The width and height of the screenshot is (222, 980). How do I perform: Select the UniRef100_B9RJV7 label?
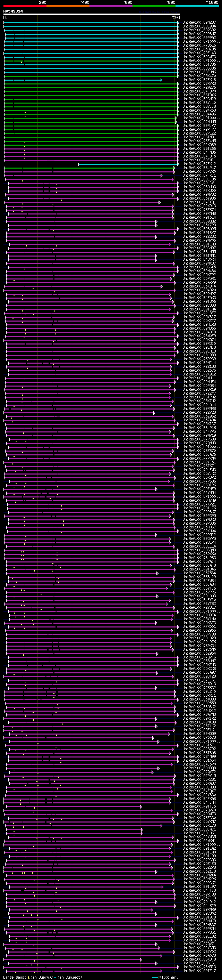[199, 125]
